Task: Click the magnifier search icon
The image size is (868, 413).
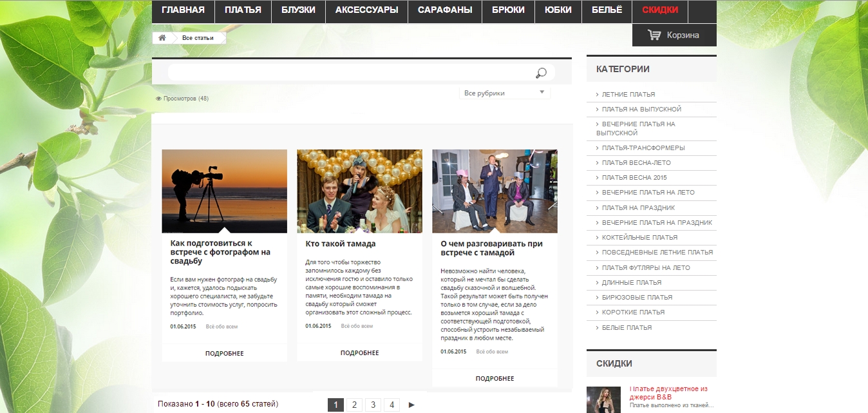Action: (541, 73)
